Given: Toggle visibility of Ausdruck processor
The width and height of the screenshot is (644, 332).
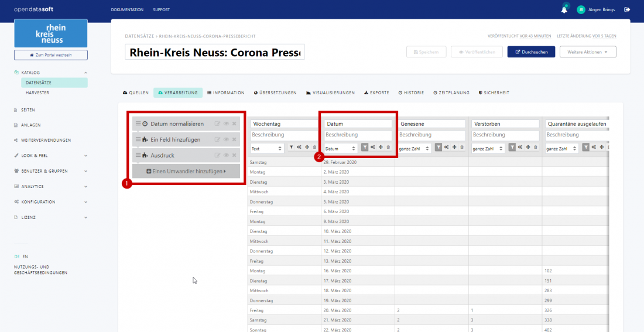Looking at the screenshot, I should point(226,155).
